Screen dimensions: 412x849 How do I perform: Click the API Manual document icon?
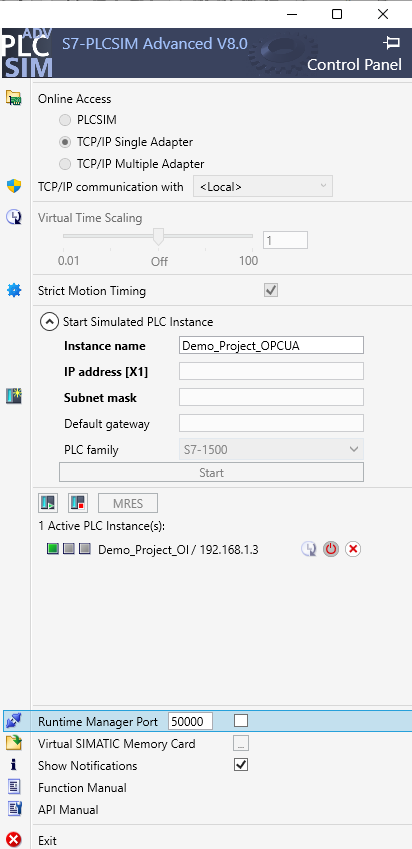tap(14, 809)
